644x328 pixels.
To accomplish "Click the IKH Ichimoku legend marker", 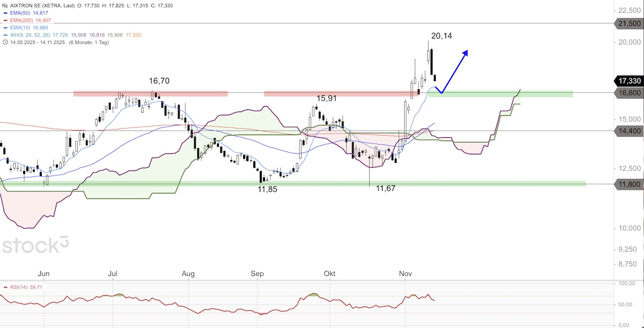I will [x=5, y=35].
